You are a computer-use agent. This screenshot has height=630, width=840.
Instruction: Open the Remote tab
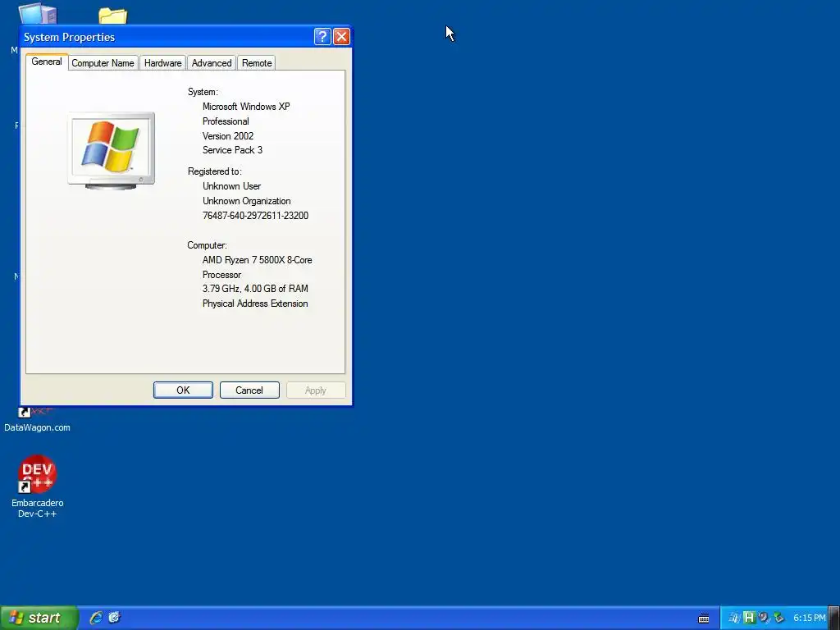coord(257,62)
